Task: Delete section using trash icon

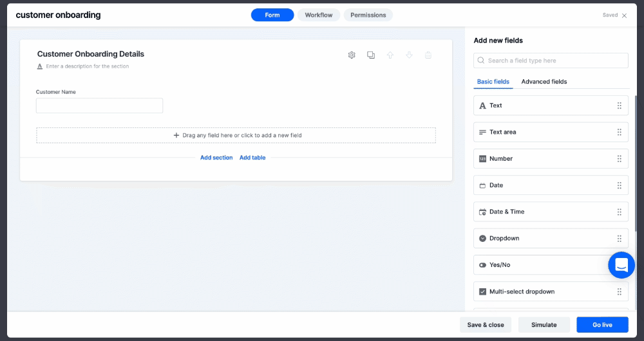Action: click(428, 55)
